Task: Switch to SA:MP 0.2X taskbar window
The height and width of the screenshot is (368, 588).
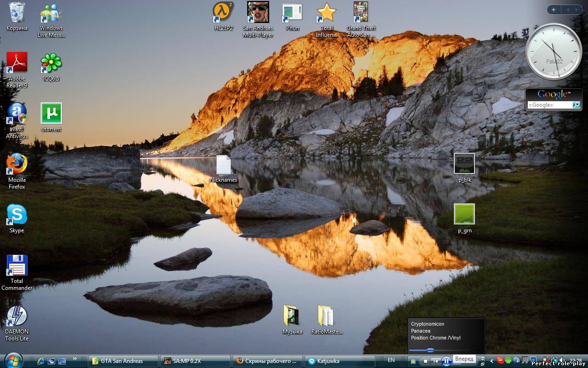Action: coord(195,361)
